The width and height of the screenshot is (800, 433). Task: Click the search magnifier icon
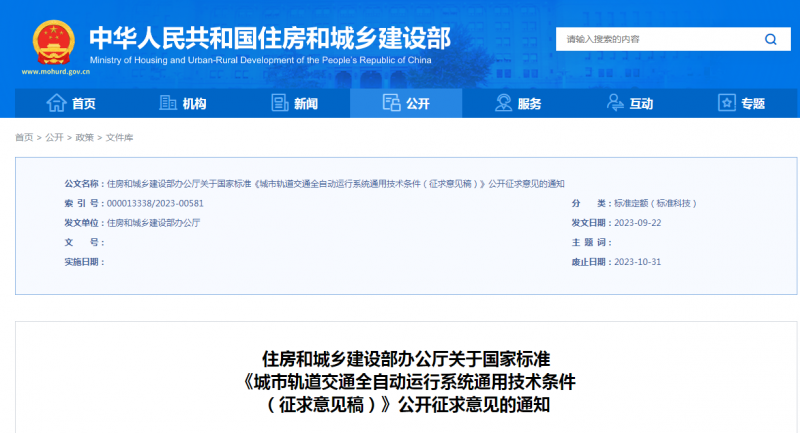[x=770, y=40]
